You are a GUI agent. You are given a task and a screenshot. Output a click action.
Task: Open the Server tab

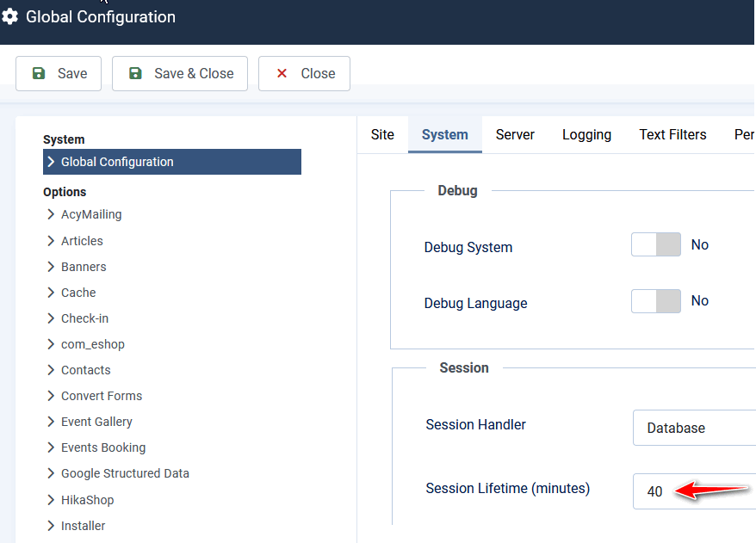pos(515,134)
